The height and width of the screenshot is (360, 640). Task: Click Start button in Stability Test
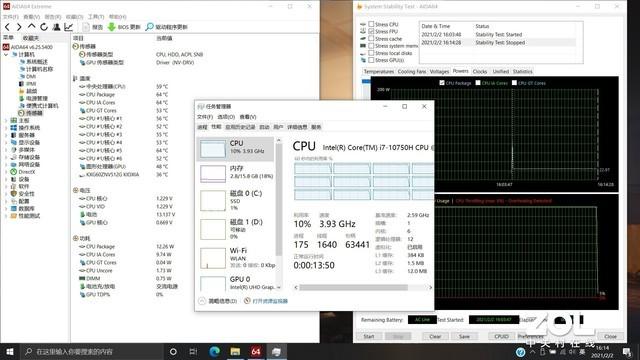tap(369, 336)
